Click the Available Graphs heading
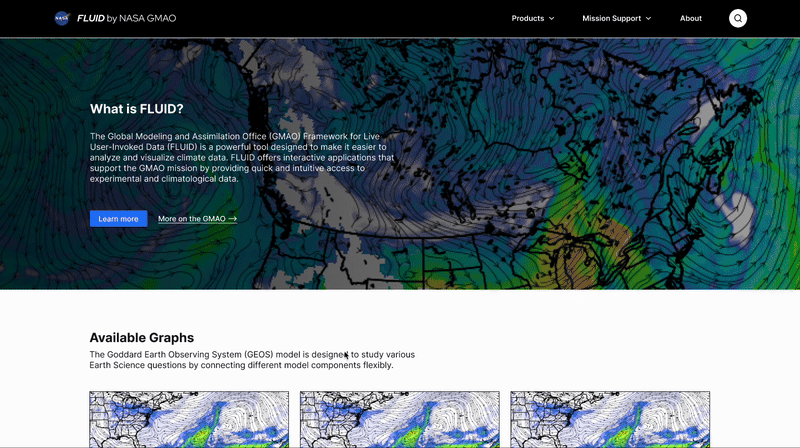Viewport: 800px width, 448px height. (142, 338)
